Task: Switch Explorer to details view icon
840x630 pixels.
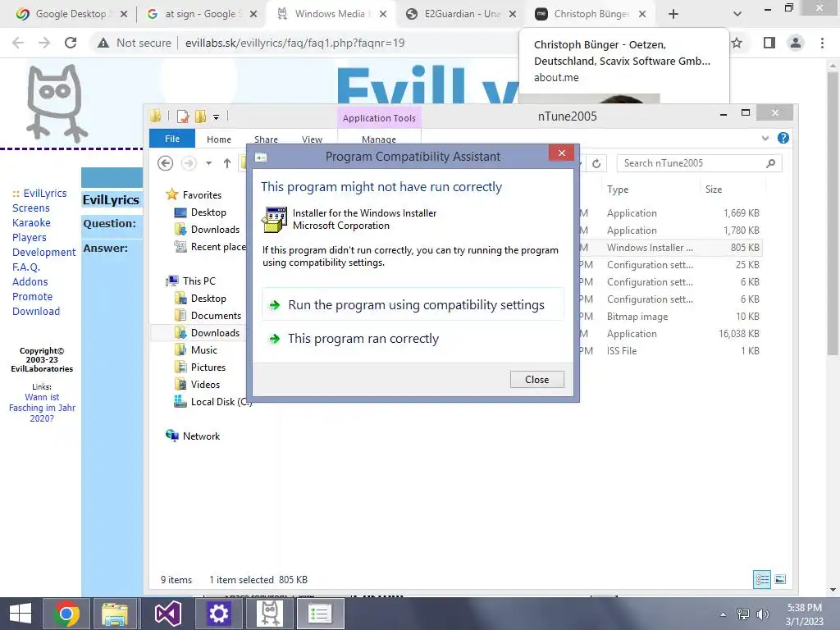Action: tap(762, 579)
